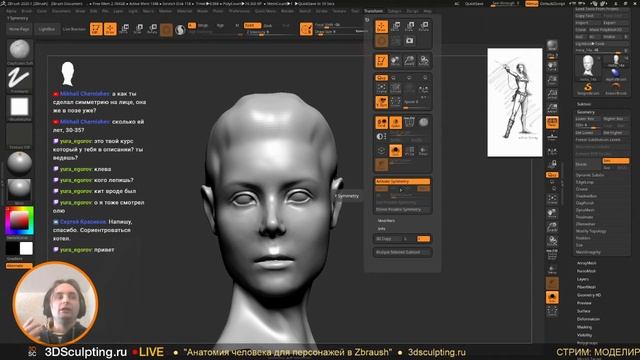Click Draw button on the top shelf

[110, 29]
